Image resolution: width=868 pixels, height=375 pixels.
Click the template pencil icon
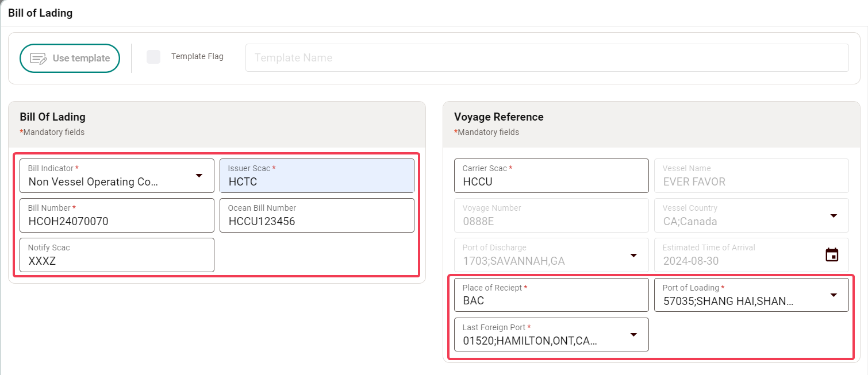point(39,59)
